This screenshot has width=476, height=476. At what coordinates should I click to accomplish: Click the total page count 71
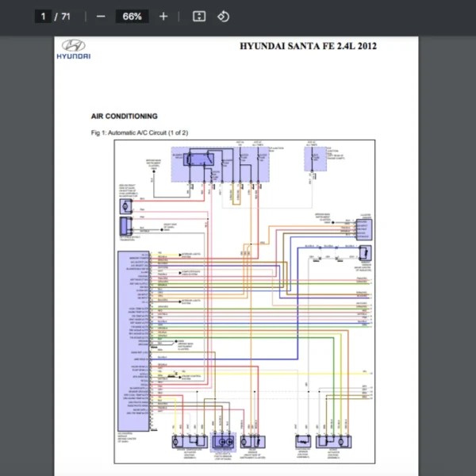click(x=66, y=16)
